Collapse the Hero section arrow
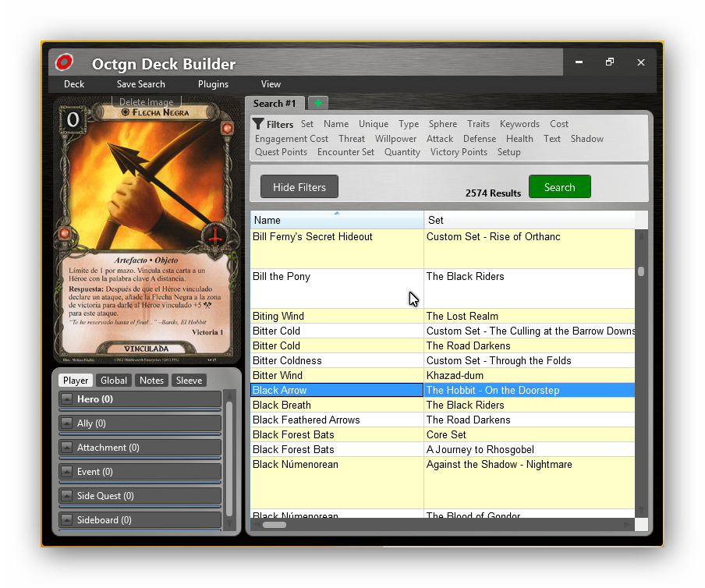This screenshot has height=588, width=705. 66,398
